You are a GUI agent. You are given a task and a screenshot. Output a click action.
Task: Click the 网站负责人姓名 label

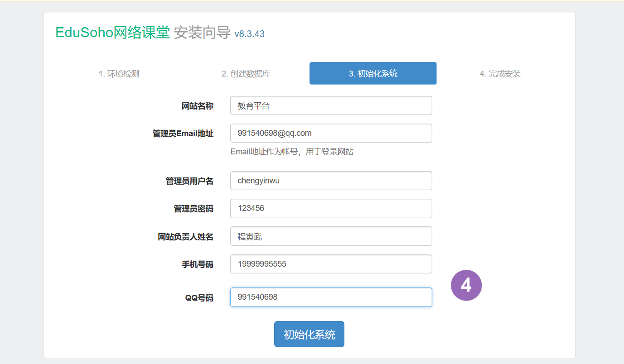point(185,237)
